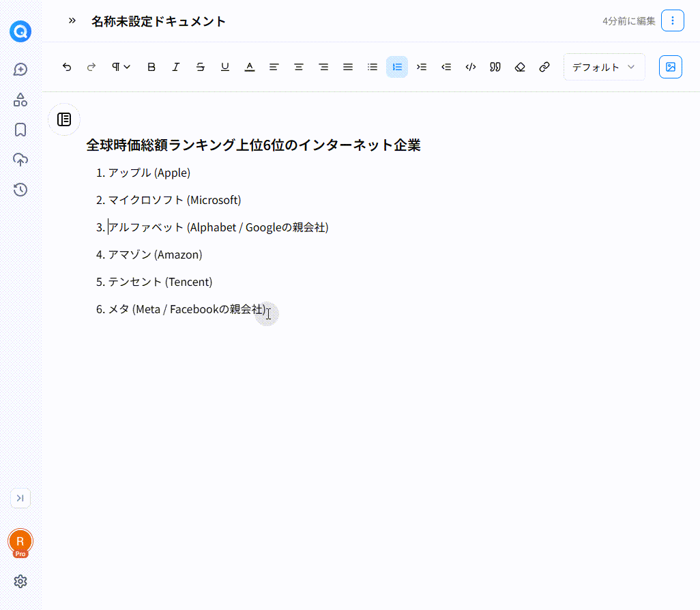
Task: Click list item マイクロソフト (Microsoft)
Action: (175, 200)
